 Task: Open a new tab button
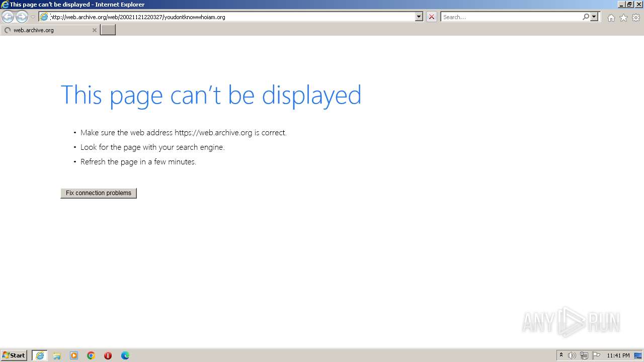[x=108, y=30]
